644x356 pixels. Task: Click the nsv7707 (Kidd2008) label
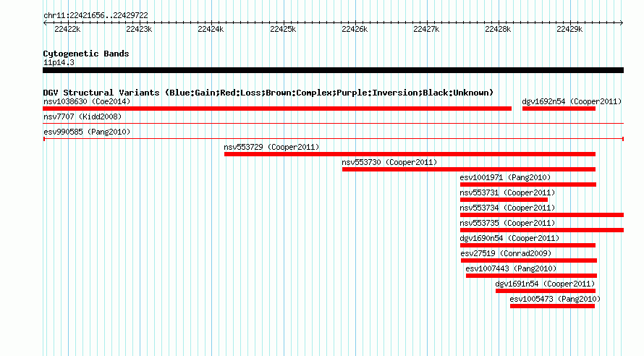pyautogui.click(x=82, y=116)
